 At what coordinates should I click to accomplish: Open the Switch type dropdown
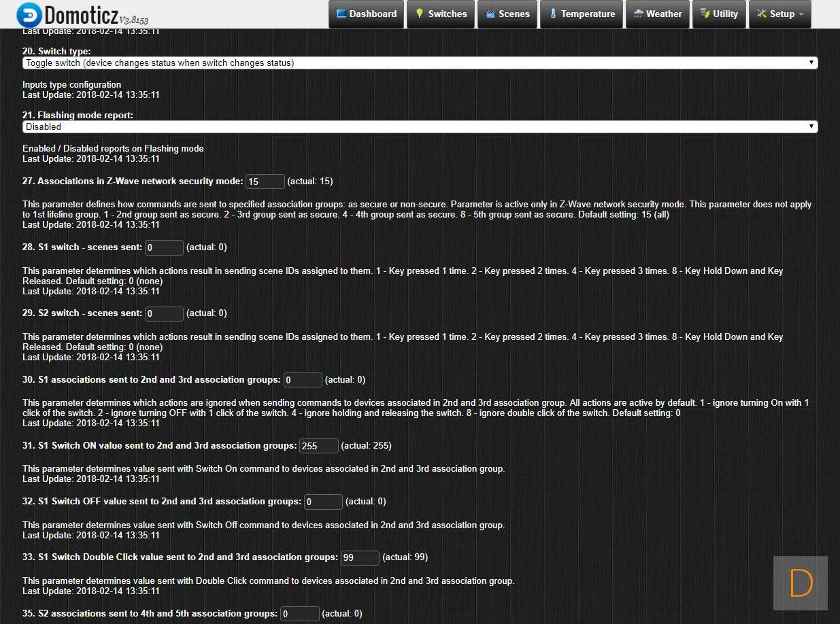coord(420,63)
